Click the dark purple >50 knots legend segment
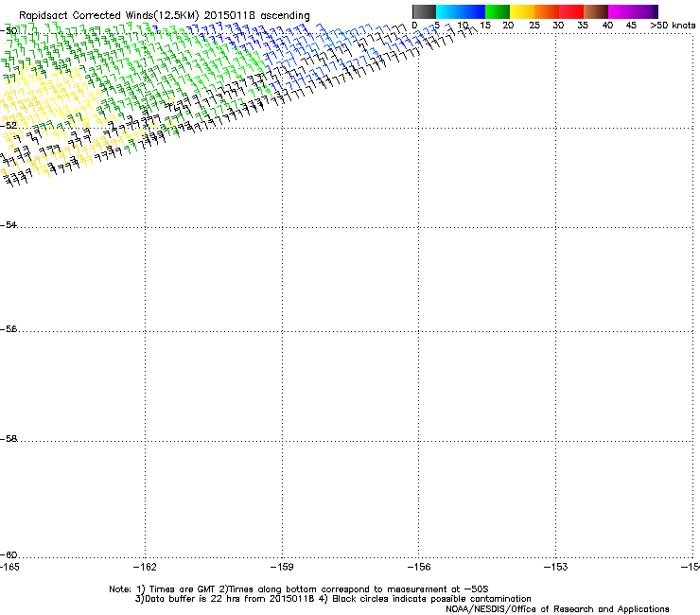 point(656,11)
